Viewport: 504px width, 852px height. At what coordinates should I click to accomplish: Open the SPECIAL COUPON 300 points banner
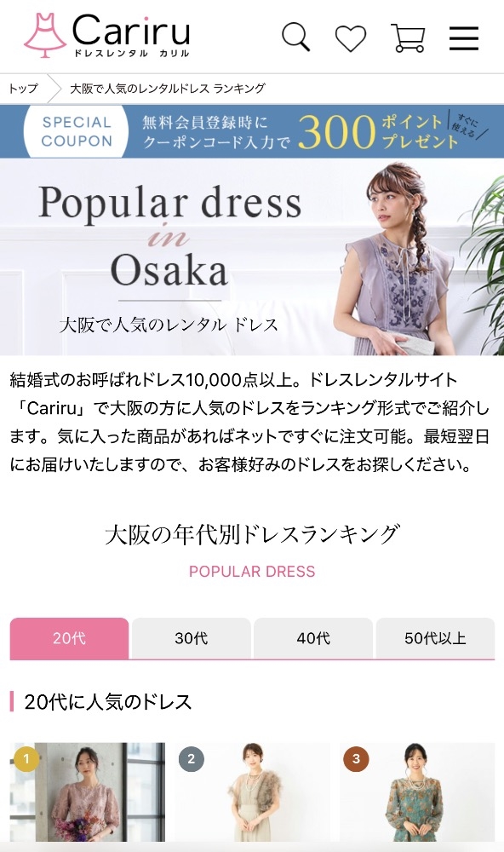coord(252,131)
